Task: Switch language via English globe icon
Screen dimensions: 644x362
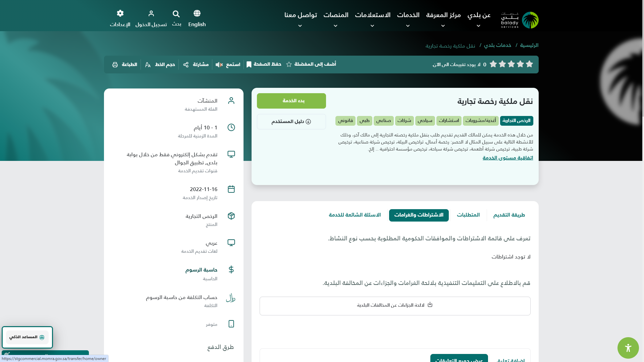Action: [197, 13]
